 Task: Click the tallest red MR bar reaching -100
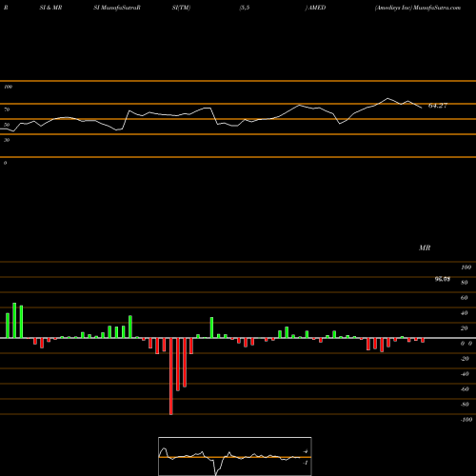pyautogui.click(x=171, y=376)
